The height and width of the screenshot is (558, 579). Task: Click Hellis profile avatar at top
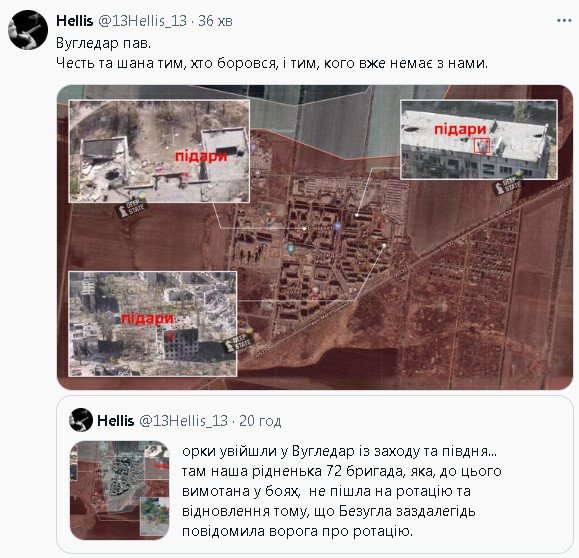(x=28, y=30)
